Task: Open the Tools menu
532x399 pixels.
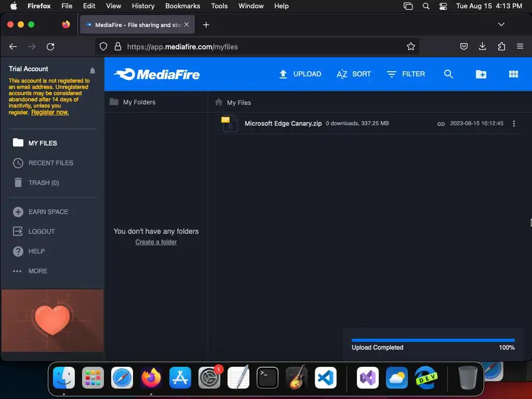Action: click(x=219, y=6)
